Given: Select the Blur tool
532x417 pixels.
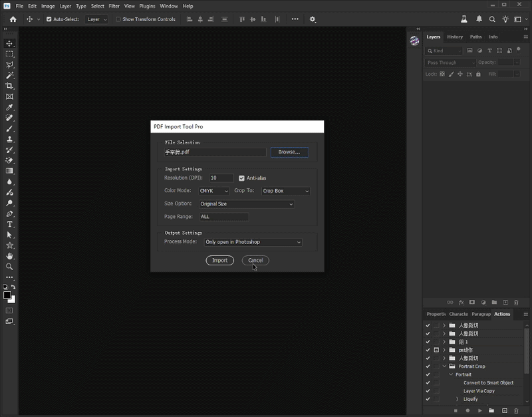Looking at the screenshot, I should tap(9, 182).
